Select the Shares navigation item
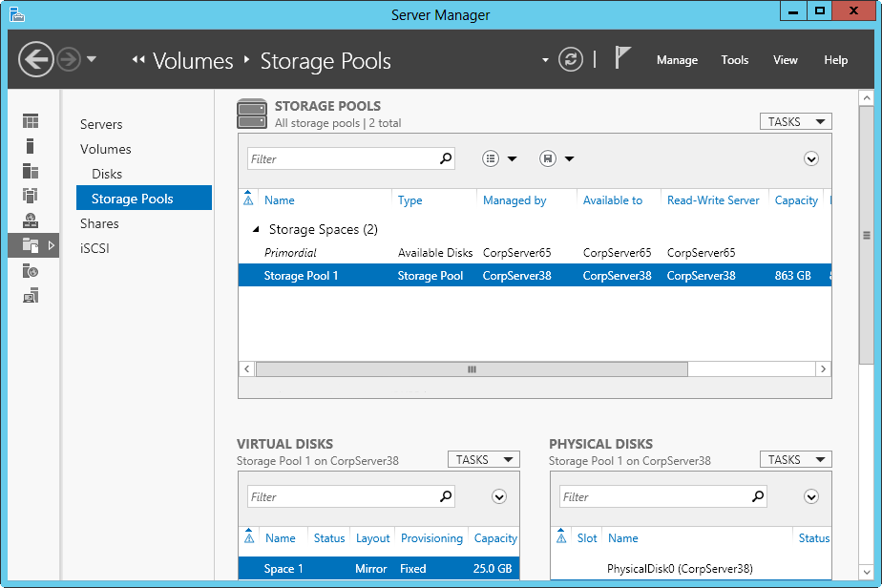The height and width of the screenshot is (588, 882). (x=99, y=223)
